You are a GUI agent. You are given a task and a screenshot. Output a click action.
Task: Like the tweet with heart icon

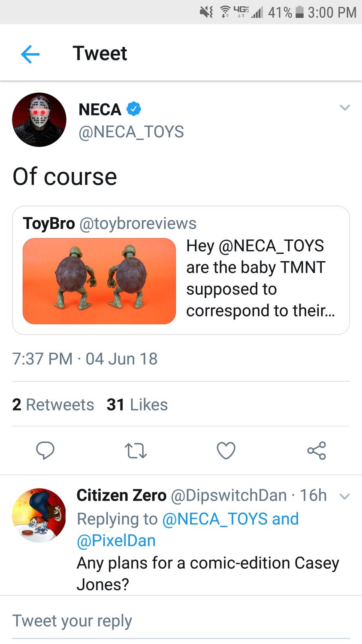[226, 451]
